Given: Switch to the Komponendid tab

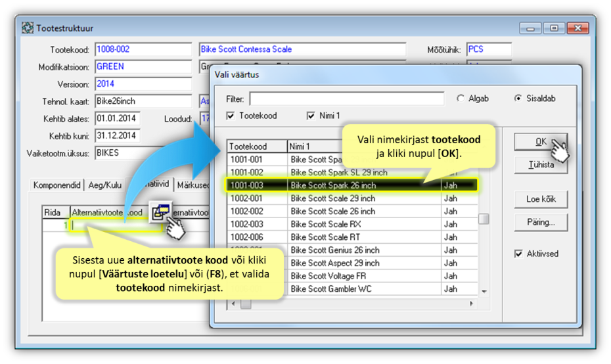Looking at the screenshot, I should 57,185.
